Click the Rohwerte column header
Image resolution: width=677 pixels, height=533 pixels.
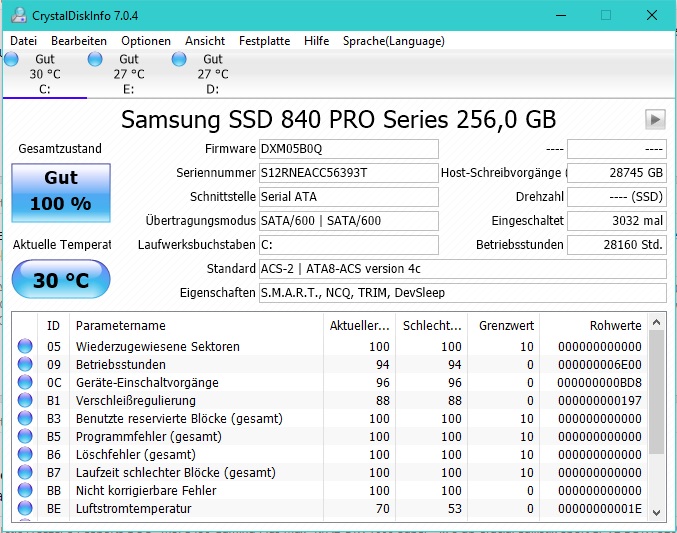click(594, 325)
